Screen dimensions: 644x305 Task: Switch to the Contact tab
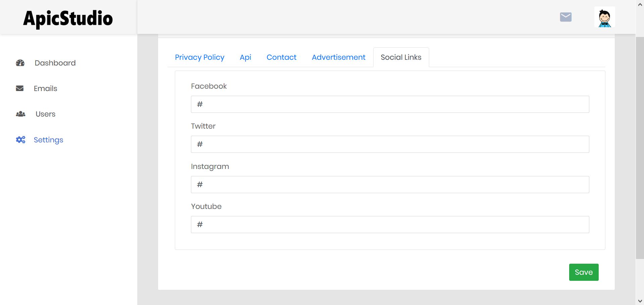click(281, 57)
